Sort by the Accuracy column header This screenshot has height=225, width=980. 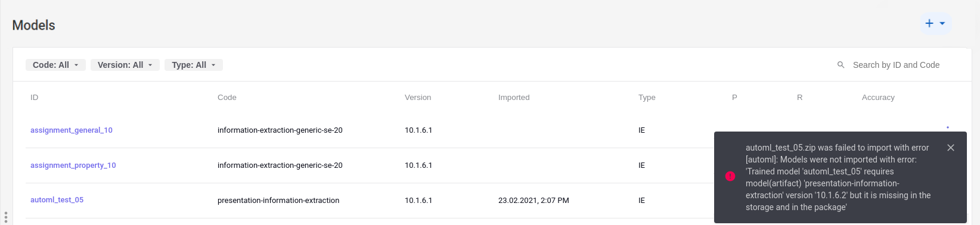(x=878, y=98)
